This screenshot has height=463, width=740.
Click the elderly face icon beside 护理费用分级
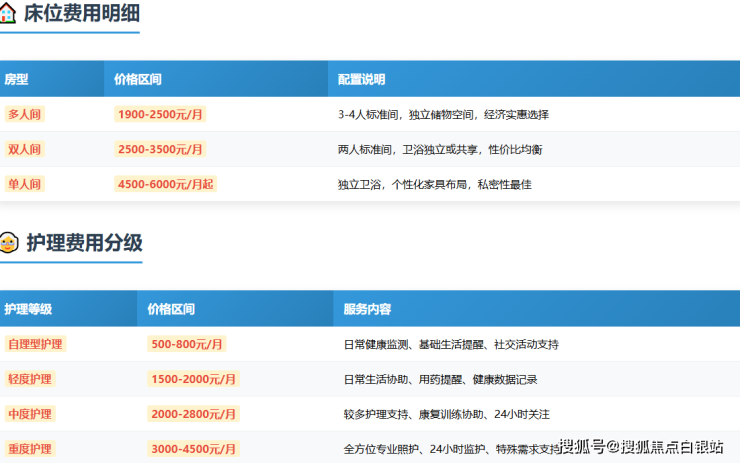(x=10, y=243)
